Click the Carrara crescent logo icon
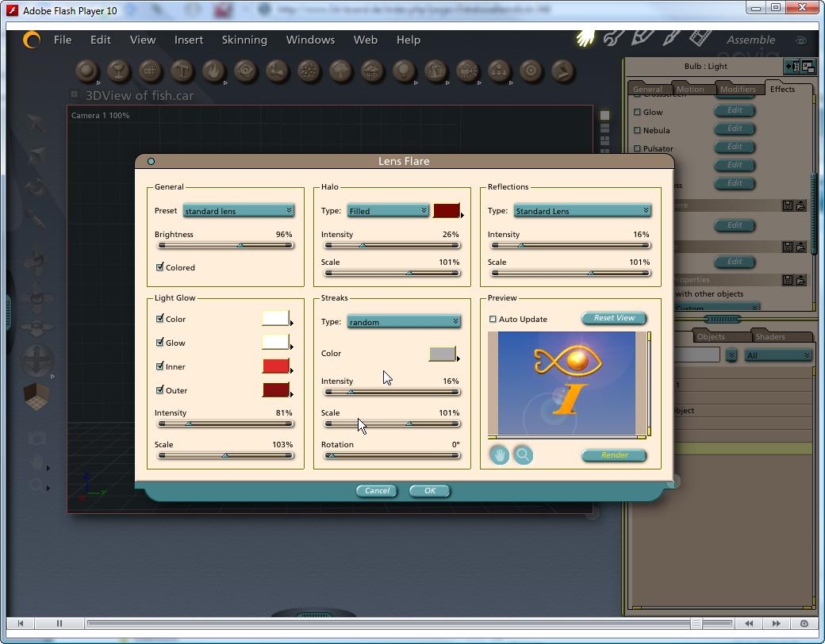 [31, 40]
